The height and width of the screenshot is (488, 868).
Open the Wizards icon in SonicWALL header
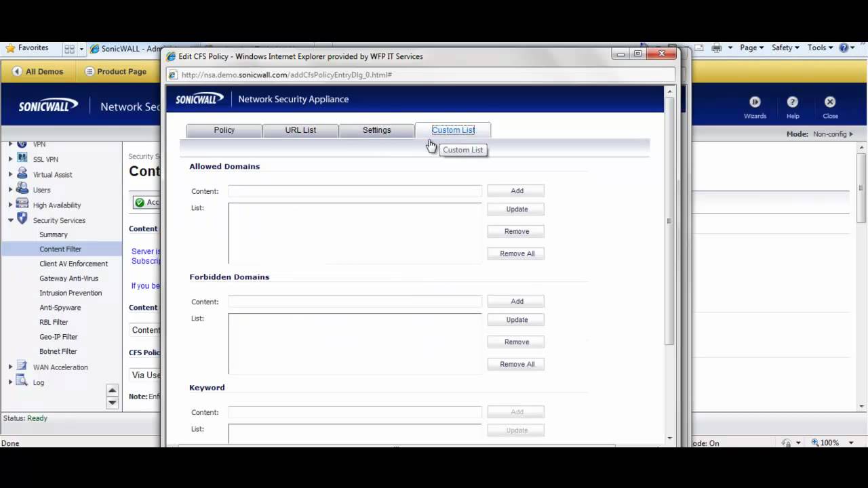tap(755, 102)
